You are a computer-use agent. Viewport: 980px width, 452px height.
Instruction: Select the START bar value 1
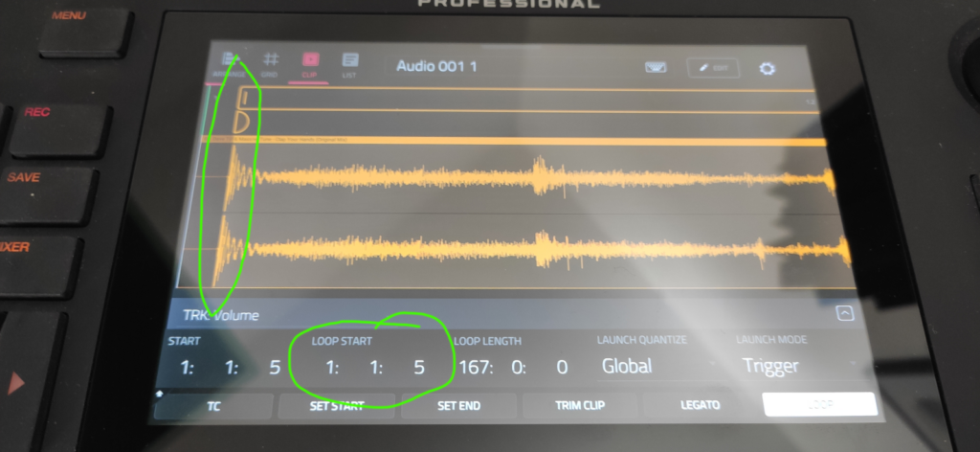click(x=187, y=367)
